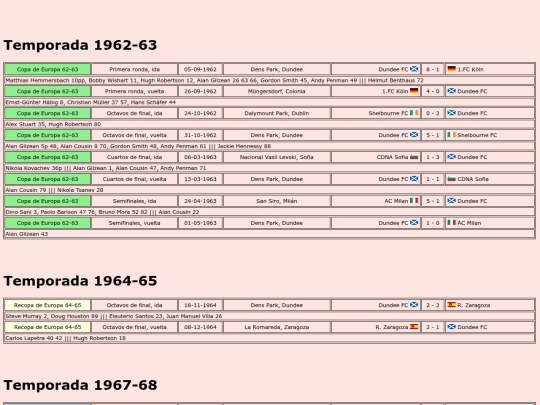Click the Spanish flag in the 08-12-1964 match row
This screenshot has width=540, height=405.
pyautogui.click(x=414, y=327)
